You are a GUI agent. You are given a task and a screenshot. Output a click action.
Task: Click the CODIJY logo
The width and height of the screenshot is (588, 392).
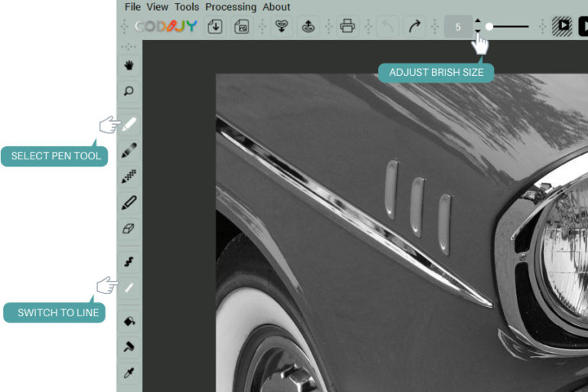165,26
